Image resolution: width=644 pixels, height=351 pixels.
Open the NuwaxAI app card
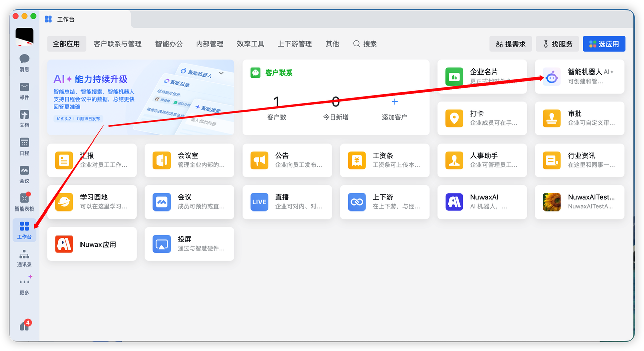pos(482,202)
